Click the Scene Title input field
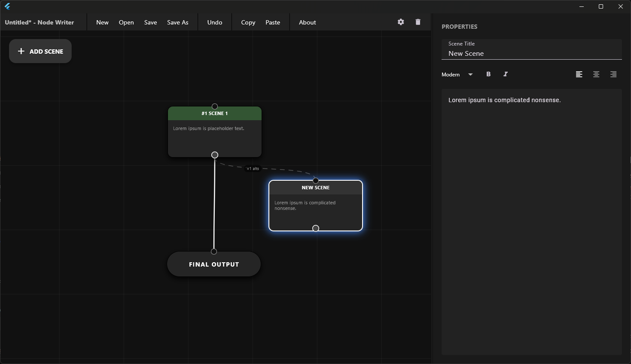The width and height of the screenshot is (631, 364). pos(531,53)
